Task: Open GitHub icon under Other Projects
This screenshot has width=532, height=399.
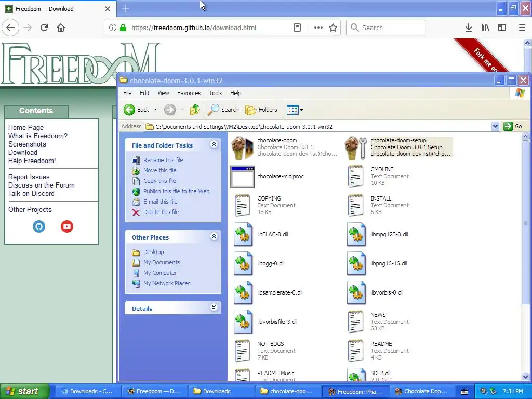Action: tap(39, 227)
